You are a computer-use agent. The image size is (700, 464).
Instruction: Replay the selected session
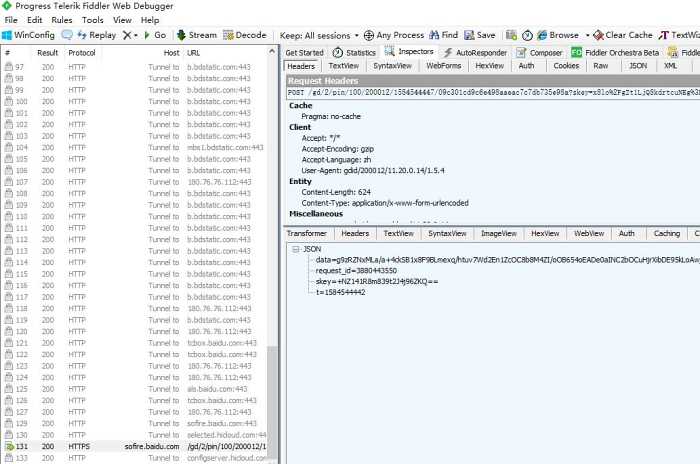coord(96,35)
